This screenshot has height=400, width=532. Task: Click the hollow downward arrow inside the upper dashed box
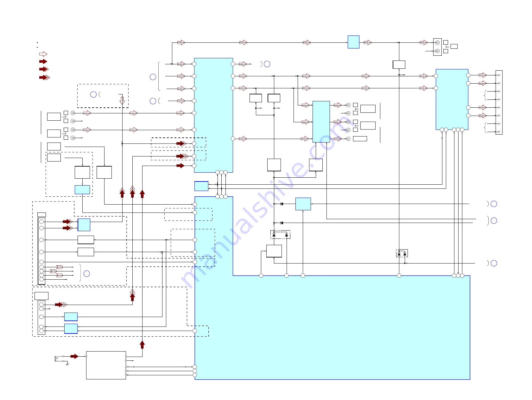pyautogui.click(x=122, y=101)
